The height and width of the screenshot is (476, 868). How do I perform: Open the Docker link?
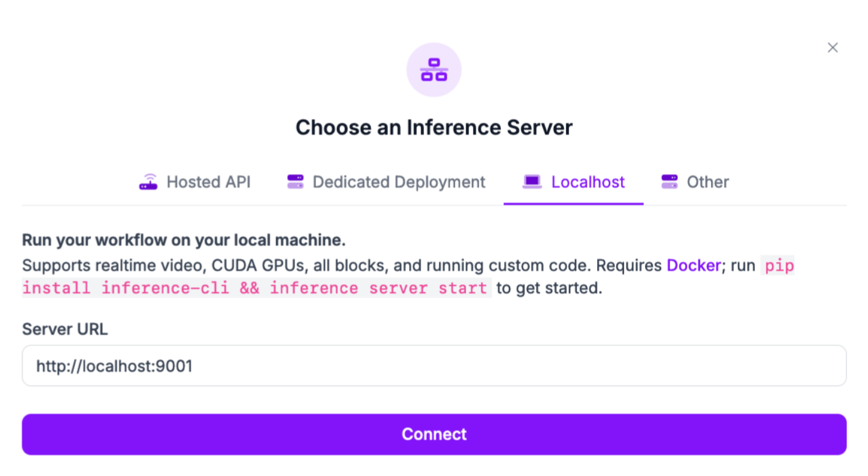pyautogui.click(x=694, y=265)
